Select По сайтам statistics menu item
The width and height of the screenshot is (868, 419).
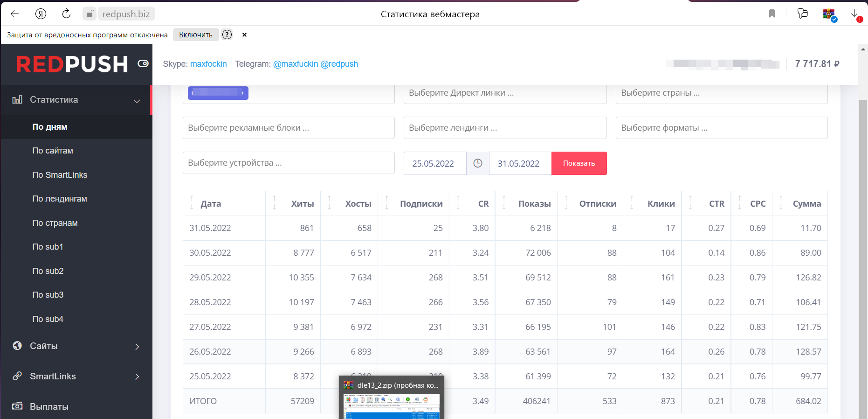[x=53, y=151]
